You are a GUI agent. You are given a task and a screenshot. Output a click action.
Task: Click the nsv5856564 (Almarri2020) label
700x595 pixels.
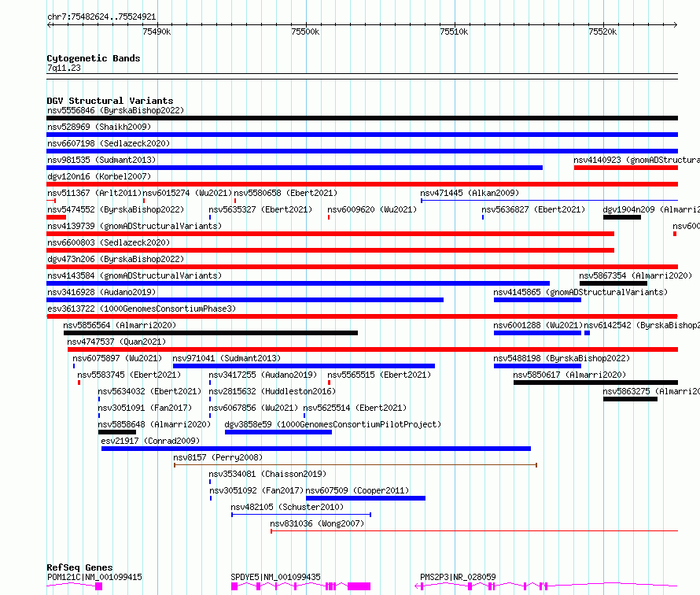pos(120,325)
